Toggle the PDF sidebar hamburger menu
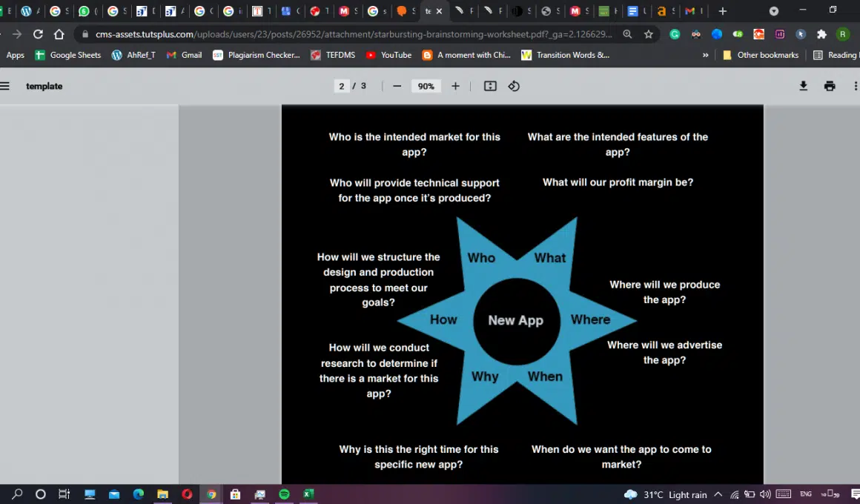Viewport: 860px width, 504px height. [5, 86]
